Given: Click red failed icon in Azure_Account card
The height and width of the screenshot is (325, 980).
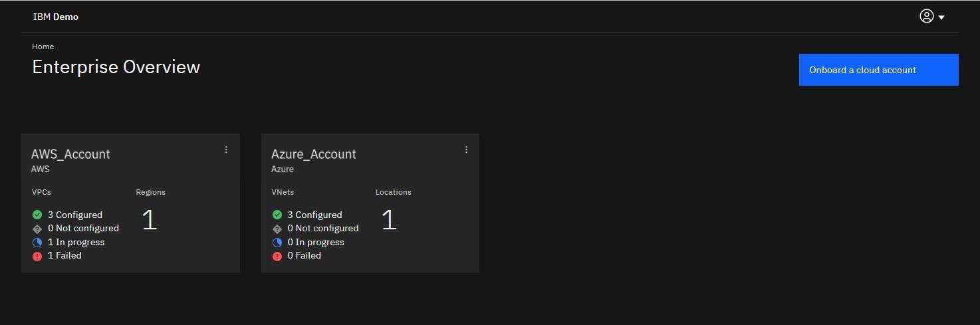Looking at the screenshot, I should [x=277, y=256].
